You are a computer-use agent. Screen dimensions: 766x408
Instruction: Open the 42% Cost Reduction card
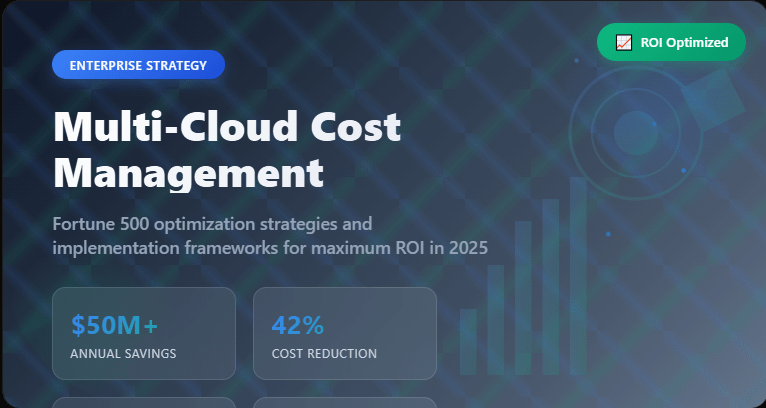pos(345,333)
